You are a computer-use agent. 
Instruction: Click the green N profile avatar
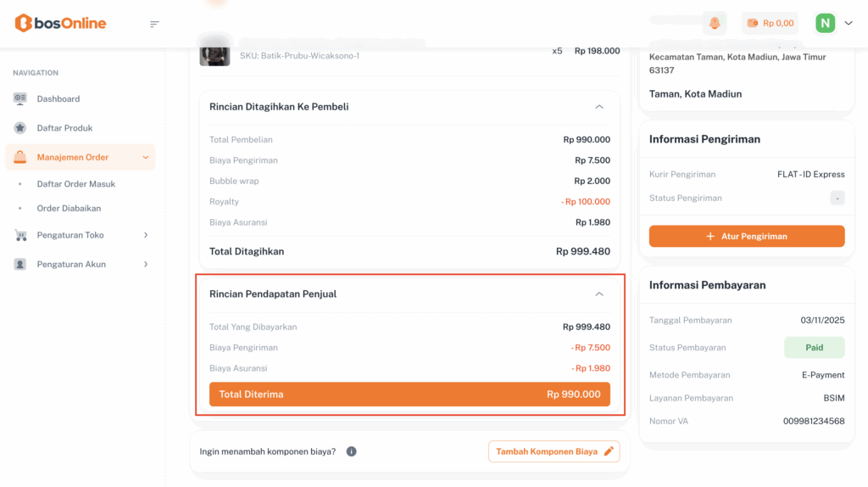(x=825, y=23)
